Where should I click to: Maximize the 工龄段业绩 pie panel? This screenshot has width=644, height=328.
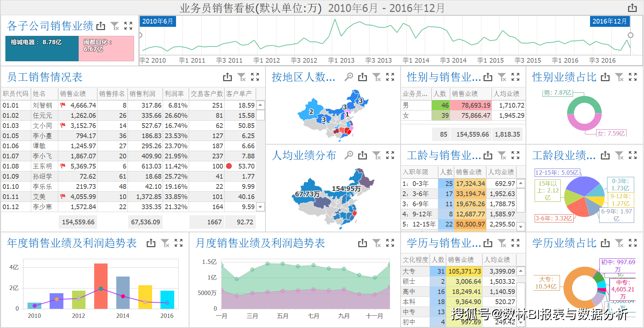pyautogui.click(x=633, y=155)
